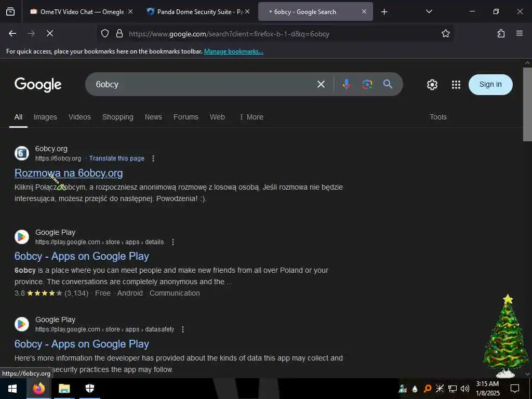Open Firefox from the taskbar

(x=38, y=389)
